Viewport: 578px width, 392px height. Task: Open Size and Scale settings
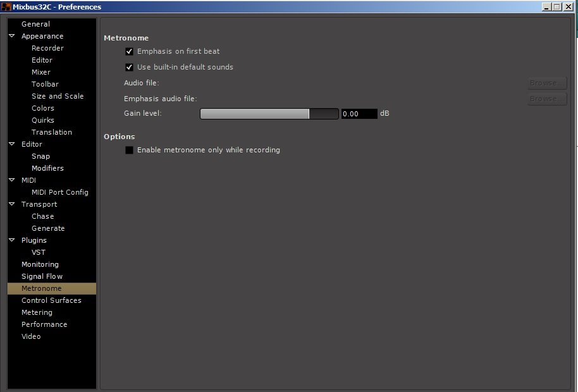point(58,96)
